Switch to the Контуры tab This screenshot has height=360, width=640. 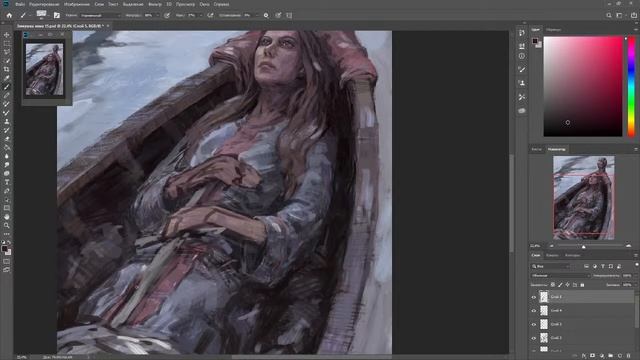click(572, 256)
